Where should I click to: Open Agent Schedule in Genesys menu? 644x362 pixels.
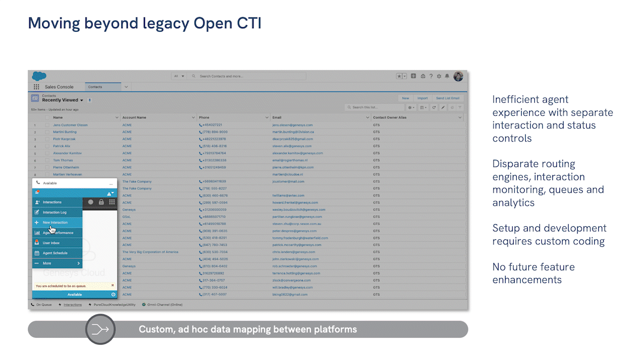tap(55, 253)
